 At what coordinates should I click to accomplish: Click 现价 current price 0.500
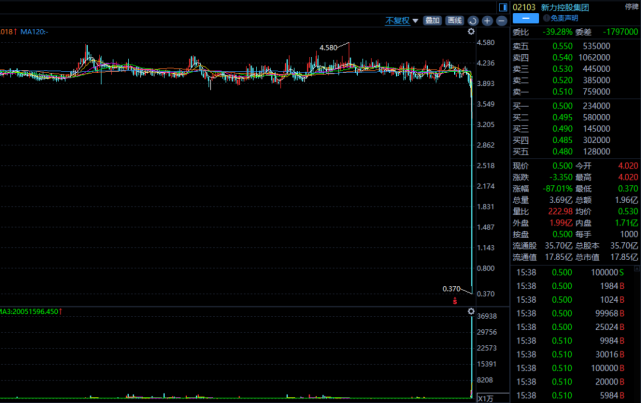(562, 166)
